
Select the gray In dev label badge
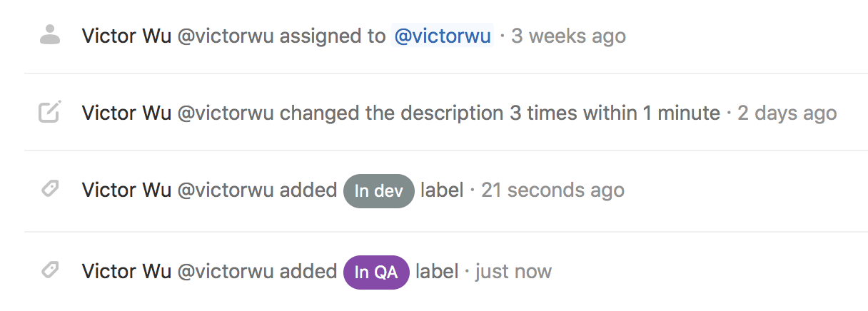pos(379,191)
